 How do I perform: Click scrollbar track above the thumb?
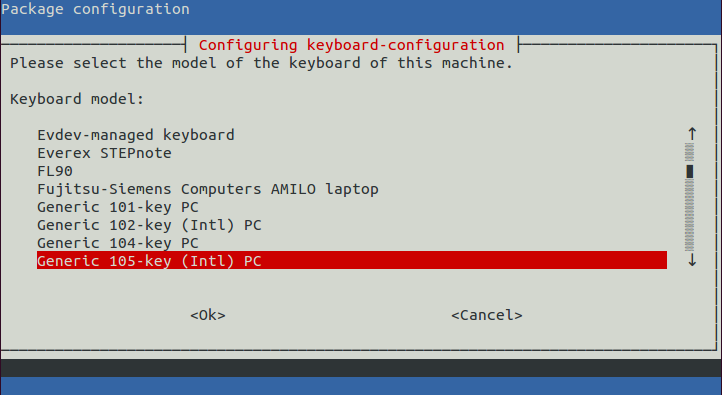[690, 153]
